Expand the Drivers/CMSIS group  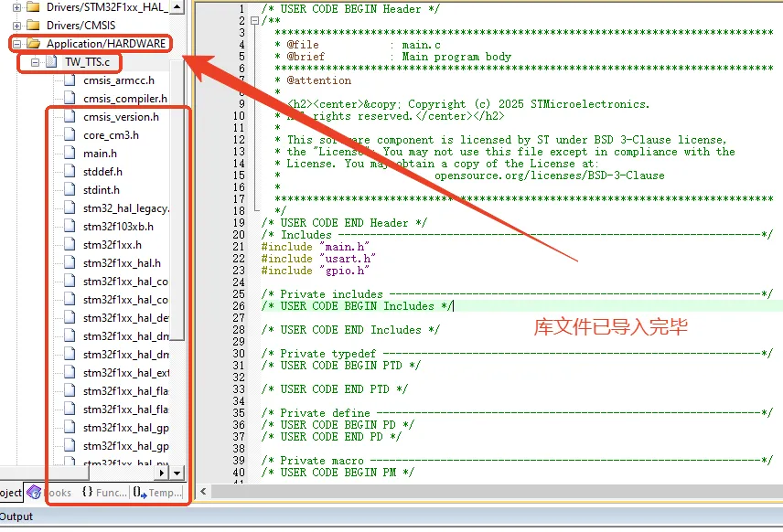click(16, 25)
